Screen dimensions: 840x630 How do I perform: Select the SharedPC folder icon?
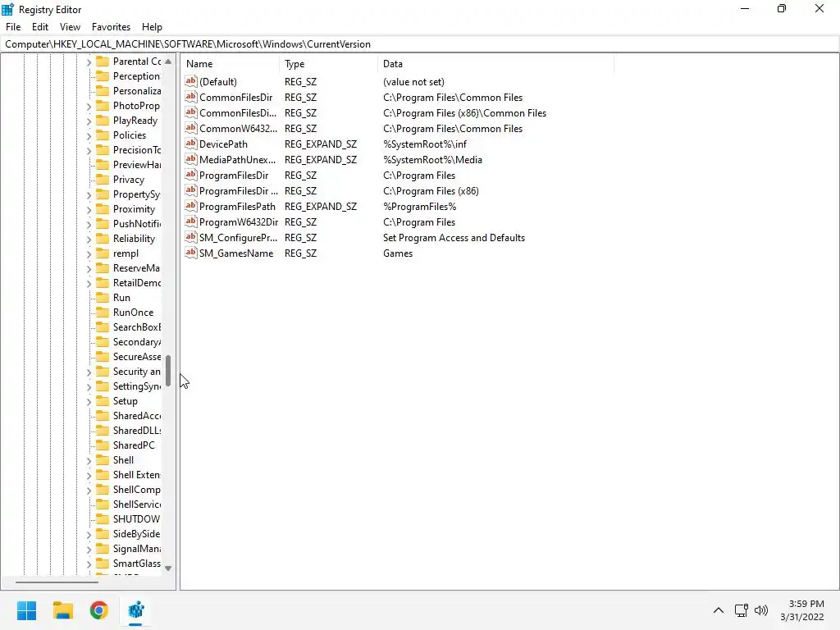coord(103,445)
